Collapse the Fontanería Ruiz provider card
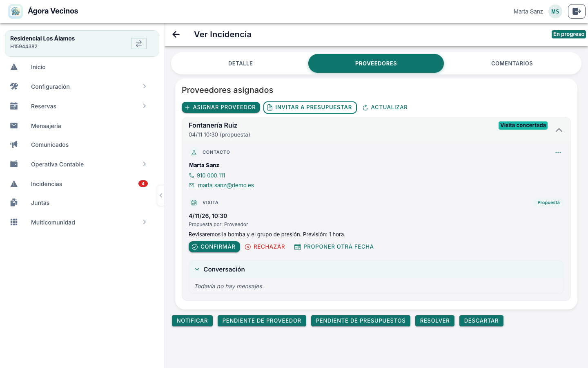 tap(559, 130)
